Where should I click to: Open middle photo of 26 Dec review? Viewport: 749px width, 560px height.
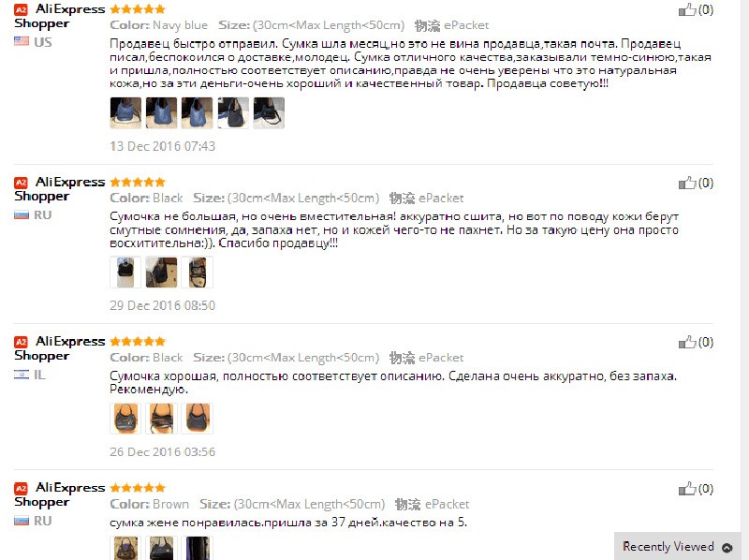point(161,419)
